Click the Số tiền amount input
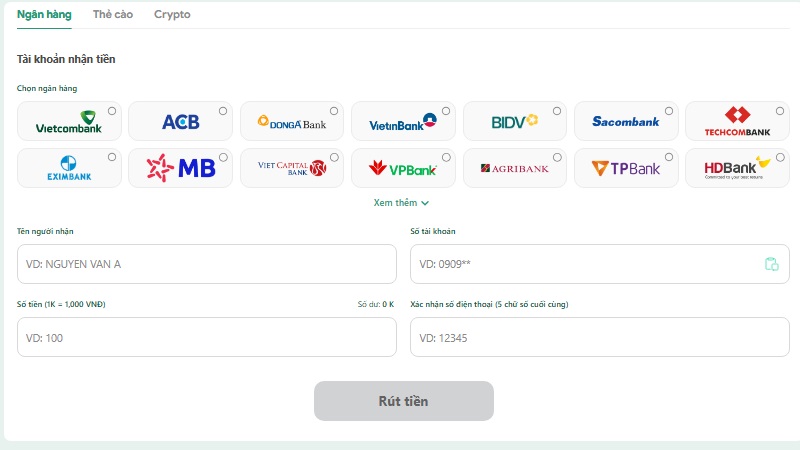Viewport: 800px width, 450px height. [207, 337]
